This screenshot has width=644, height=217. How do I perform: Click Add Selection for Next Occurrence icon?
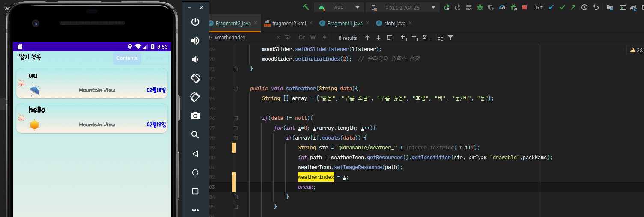(x=404, y=38)
